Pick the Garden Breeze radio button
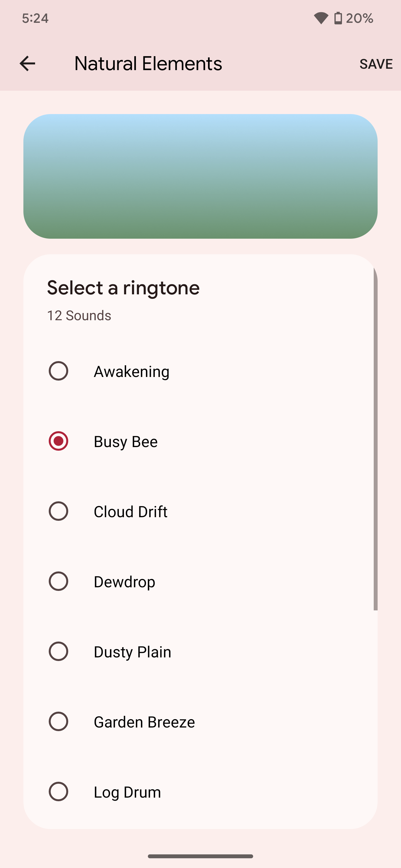The height and width of the screenshot is (868, 401). [58, 721]
